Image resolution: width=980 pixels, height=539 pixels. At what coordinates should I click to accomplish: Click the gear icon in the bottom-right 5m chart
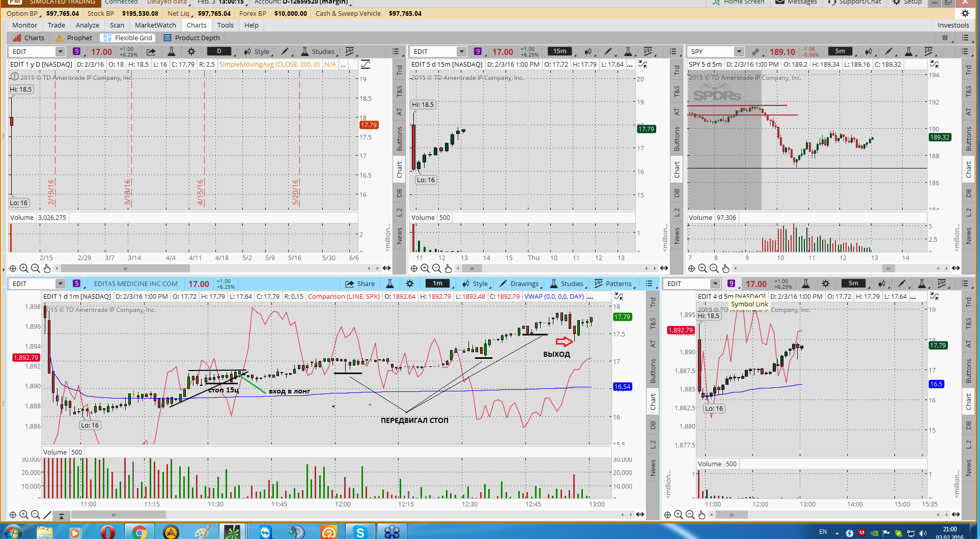(x=826, y=283)
